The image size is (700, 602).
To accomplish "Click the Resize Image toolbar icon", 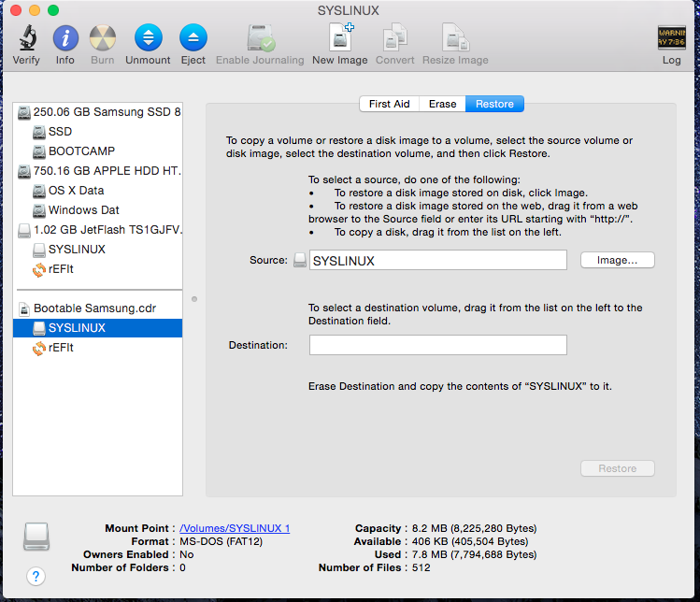I will [455, 37].
